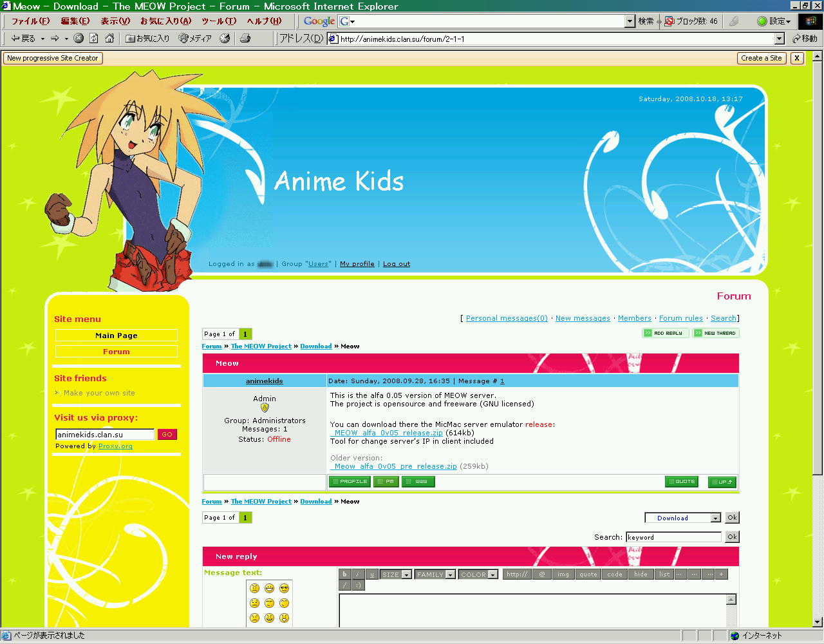The image size is (824, 644).
Task: Stop page loading with the Stop icon
Action: pos(79,39)
